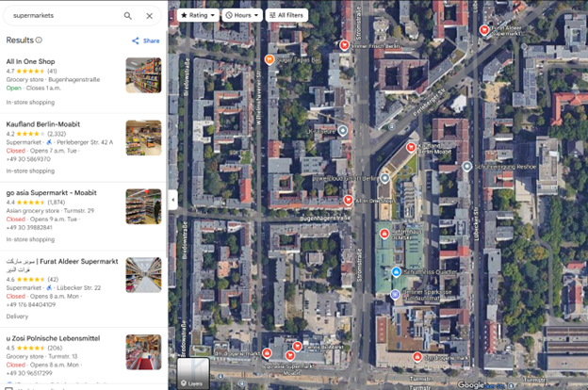Click 'Opens 7 a.m. Tue' hours text
Viewport: 588px width, 390px height.
(x=54, y=151)
